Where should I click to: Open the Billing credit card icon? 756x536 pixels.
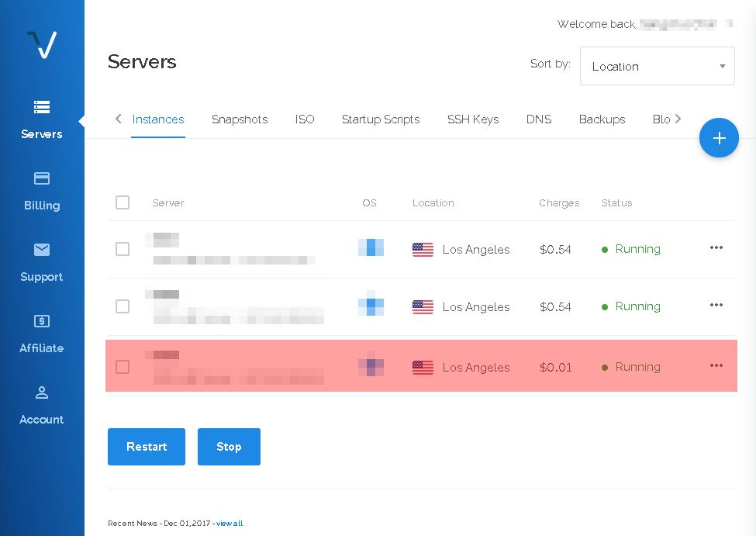pyautogui.click(x=42, y=178)
